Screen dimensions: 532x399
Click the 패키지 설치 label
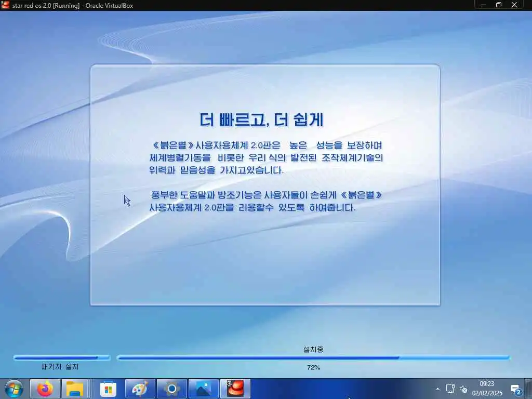pos(60,367)
